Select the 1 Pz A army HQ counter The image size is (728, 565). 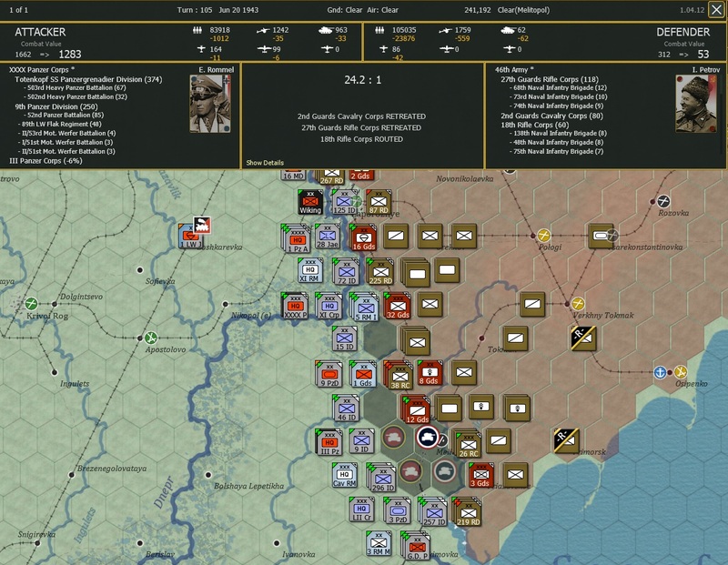tap(298, 236)
